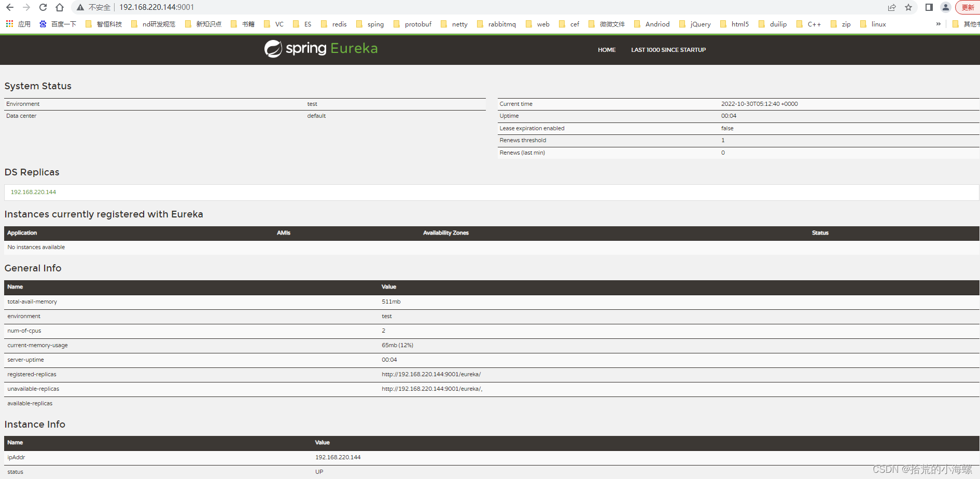This screenshot has height=479, width=980.
Task: Open the user profile avatar
Action: pyautogui.click(x=946, y=7)
